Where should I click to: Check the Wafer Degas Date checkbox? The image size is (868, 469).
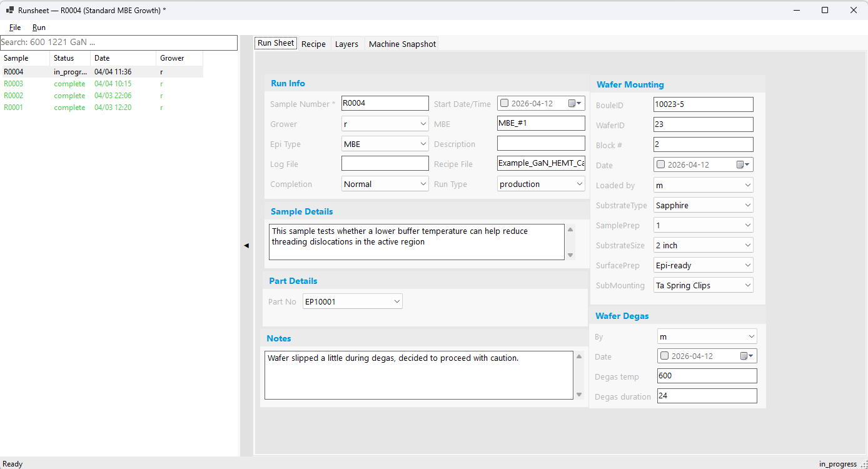(x=665, y=356)
